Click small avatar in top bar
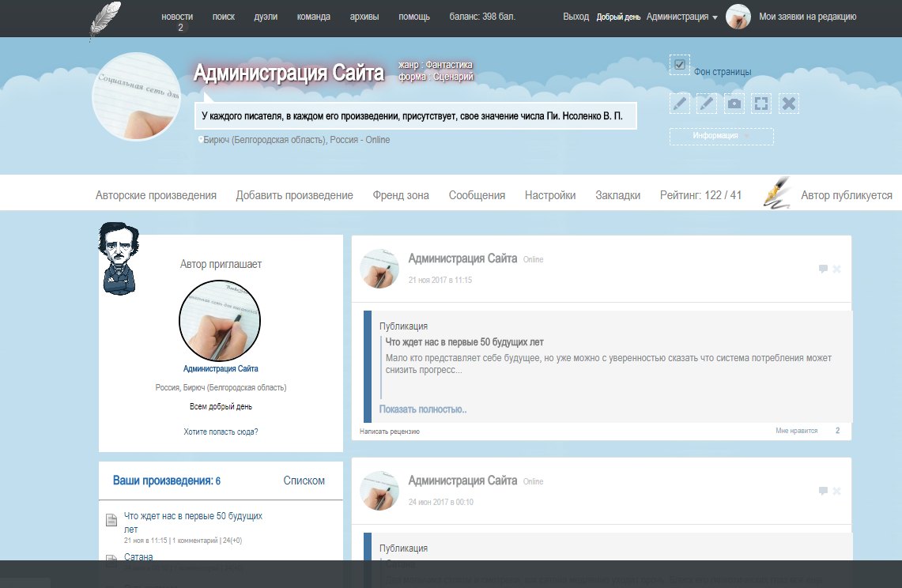Screen dimensions: 902x588 click(738, 17)
